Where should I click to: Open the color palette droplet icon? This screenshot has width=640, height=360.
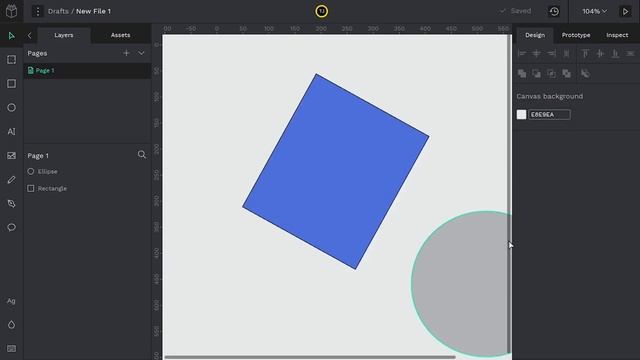(x=11, y=325)
